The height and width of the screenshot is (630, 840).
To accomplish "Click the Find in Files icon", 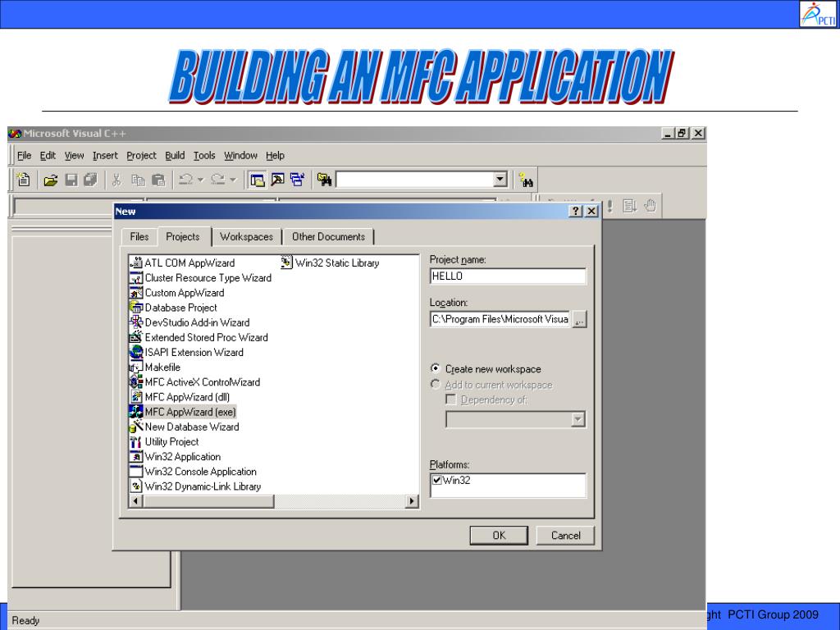I will click(x=324, y=180).
